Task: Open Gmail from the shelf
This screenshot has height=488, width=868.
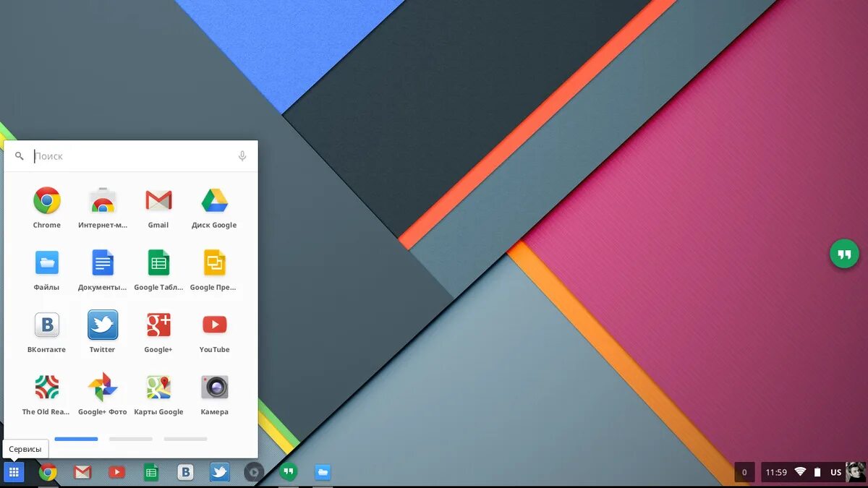Action: (x=82, y=473)
